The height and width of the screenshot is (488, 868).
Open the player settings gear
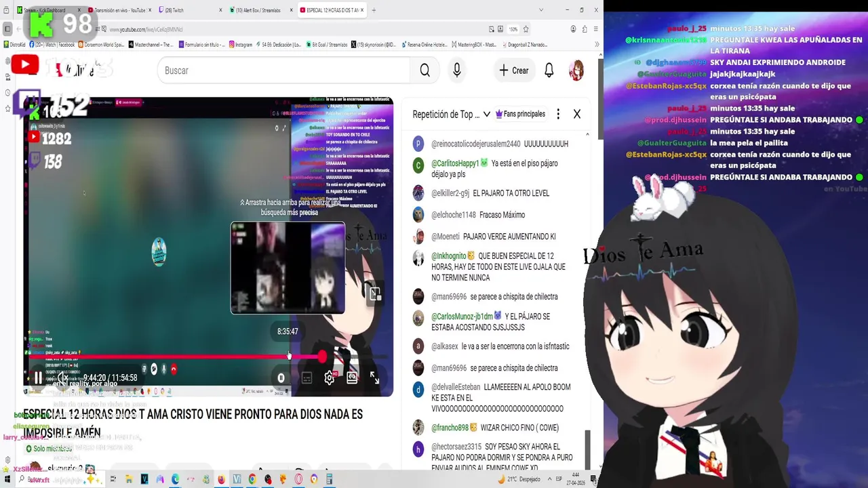point(330,378)
